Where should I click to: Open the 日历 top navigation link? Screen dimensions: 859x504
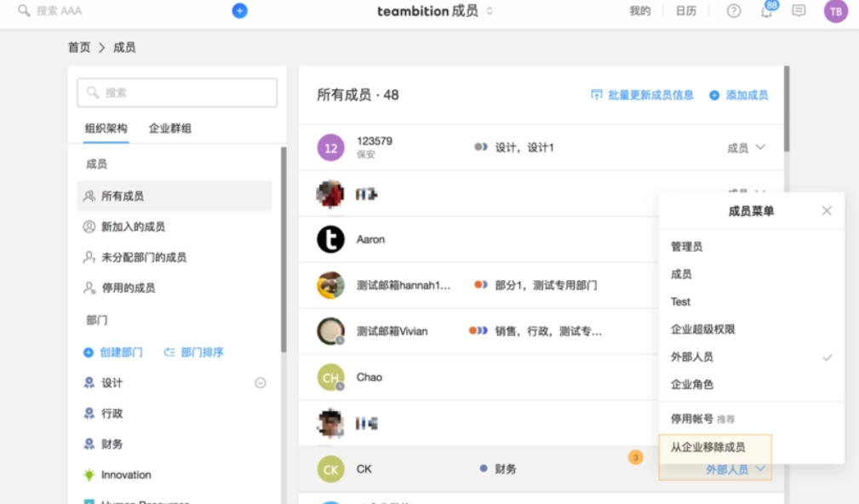tap(686, 11)
